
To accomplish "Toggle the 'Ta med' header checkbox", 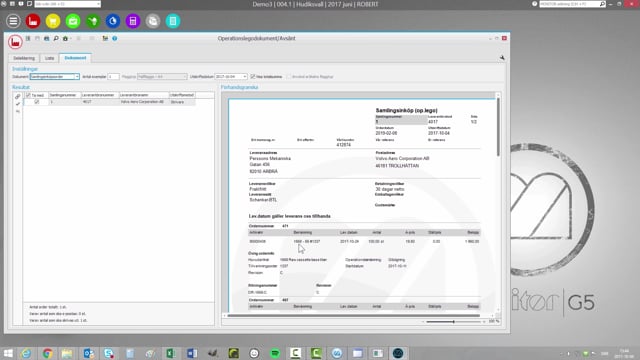I will click(x=28, y=95).
